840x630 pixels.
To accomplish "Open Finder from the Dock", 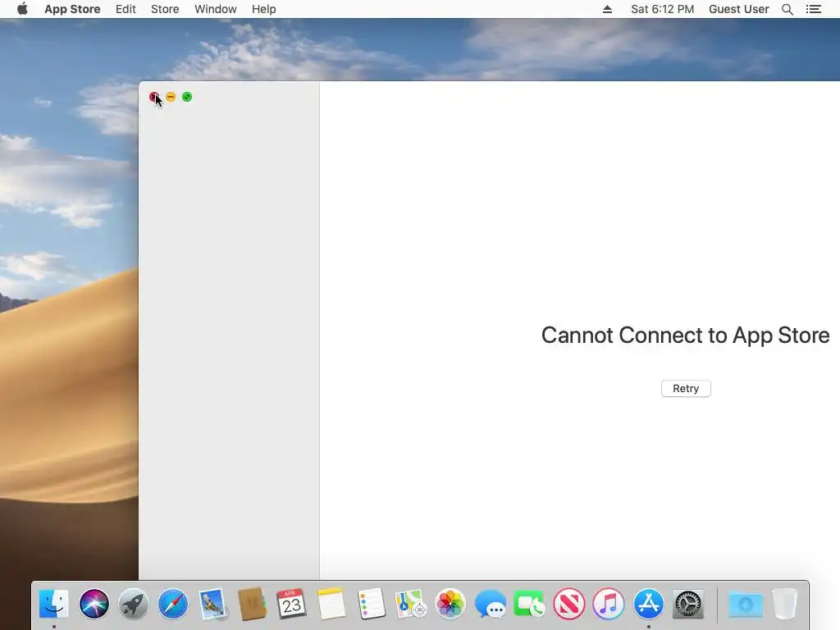I will point(54,604).
